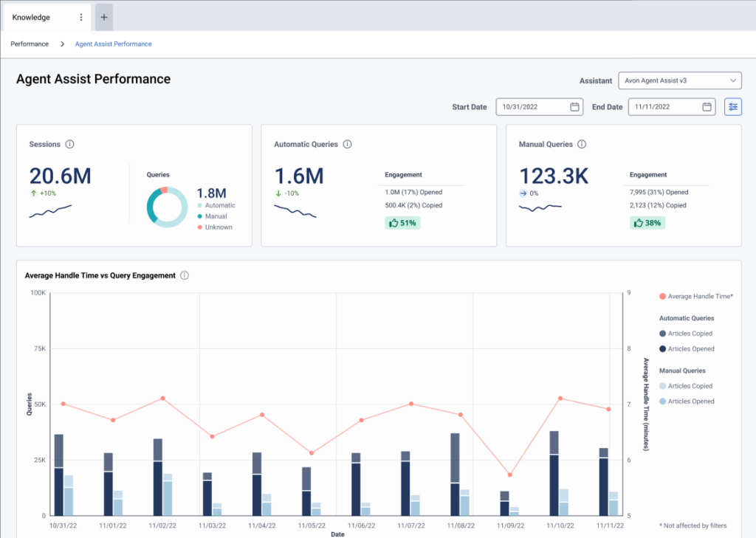Click the filter settings icon beside End Date

click(x=732, y=106)
